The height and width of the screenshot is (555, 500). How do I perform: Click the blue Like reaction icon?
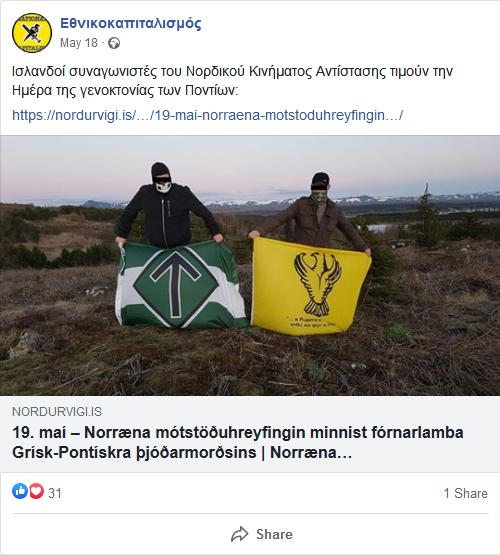[x=20, y=491]
